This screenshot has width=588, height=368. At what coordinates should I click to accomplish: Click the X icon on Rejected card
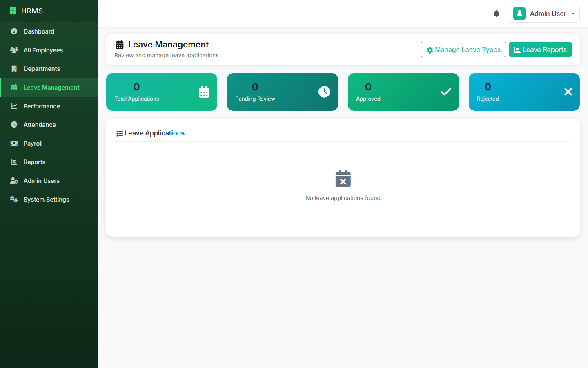click(568, 92)
